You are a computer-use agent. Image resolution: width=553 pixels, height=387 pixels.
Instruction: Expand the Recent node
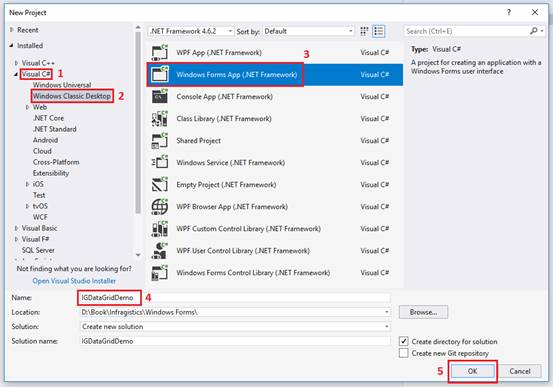[x=12, y=30]
